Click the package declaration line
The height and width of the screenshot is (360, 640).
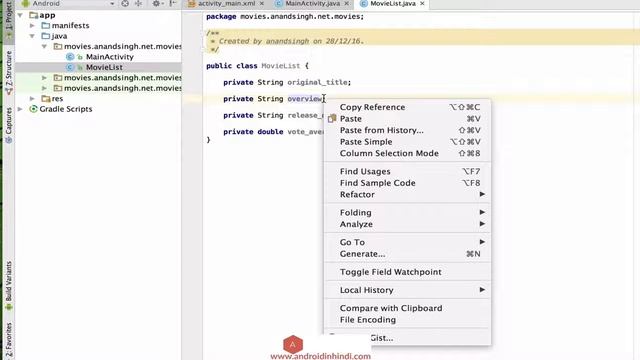[285, 17]
